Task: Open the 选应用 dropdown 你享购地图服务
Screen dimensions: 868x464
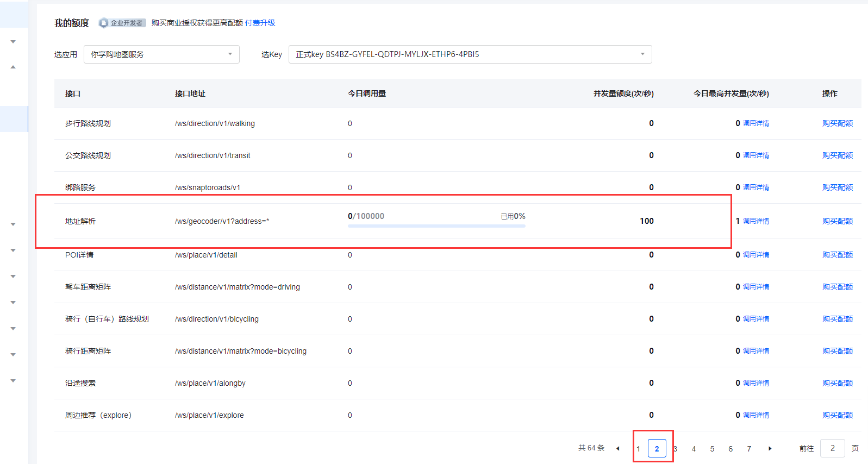Action: click(x=161, y=54)
